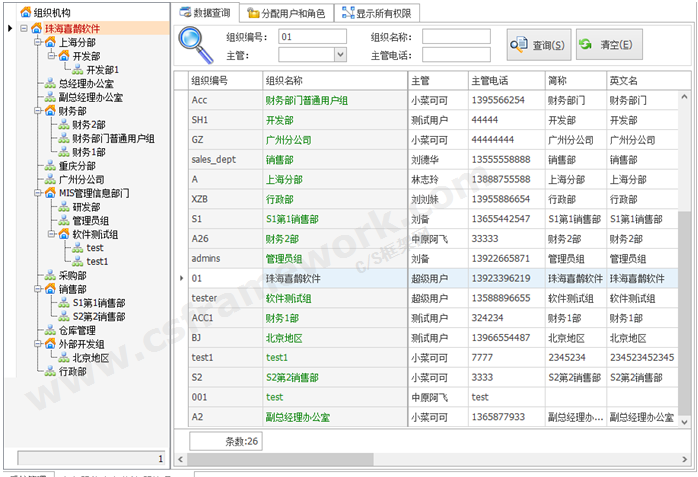Click house icon next to 外部开发组
The width and height of the screenshot is (698, 477).
[x=50, y=344]
